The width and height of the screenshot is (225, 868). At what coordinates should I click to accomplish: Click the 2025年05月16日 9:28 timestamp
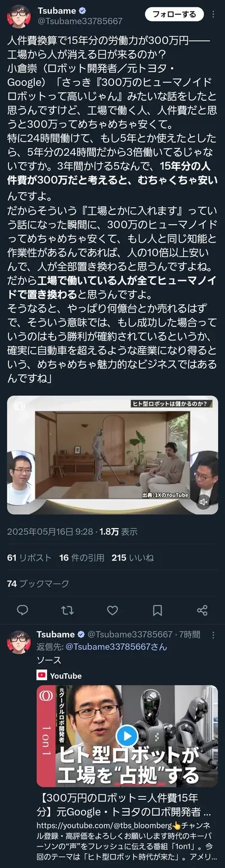pos(49,531)
